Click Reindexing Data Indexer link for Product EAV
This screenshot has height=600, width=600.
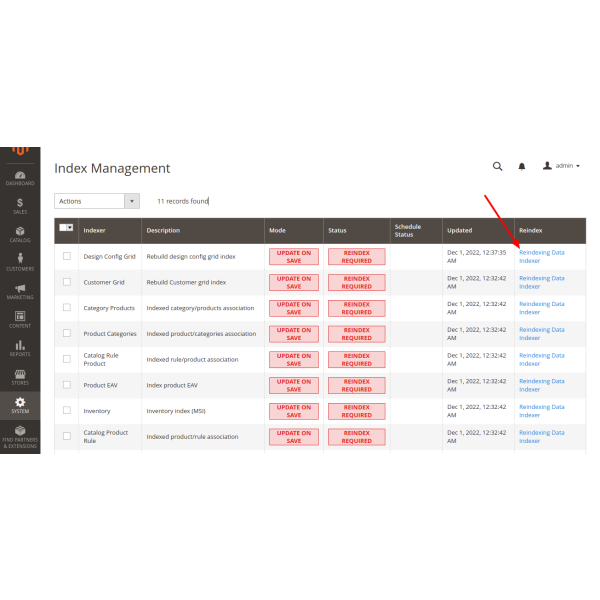coord(541,385)
